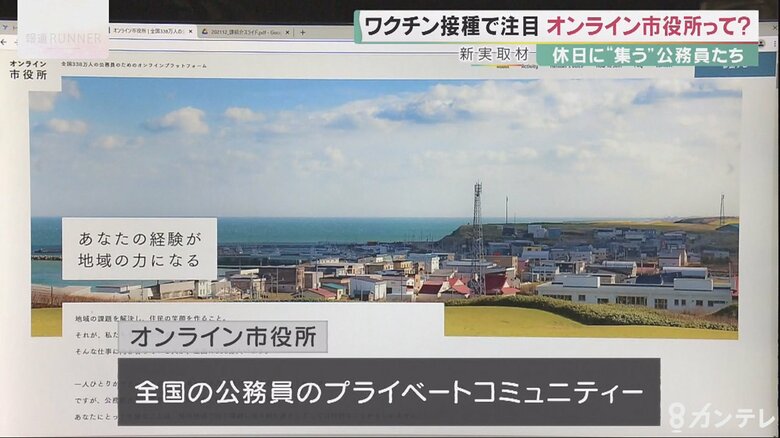The height and width of the screenshot is (438, 780).
Task: Click the あなたの経験が地域の力になる headline box
Action: [139, 248]
